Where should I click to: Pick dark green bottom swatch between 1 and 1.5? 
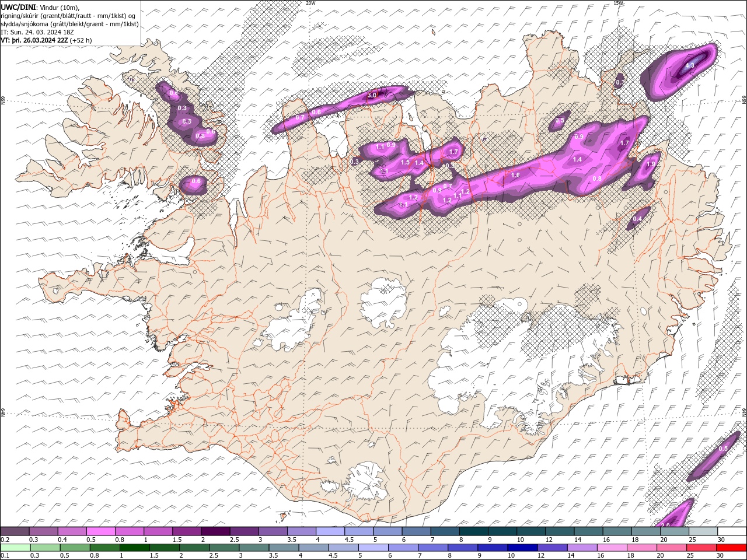tap(135, 548)
